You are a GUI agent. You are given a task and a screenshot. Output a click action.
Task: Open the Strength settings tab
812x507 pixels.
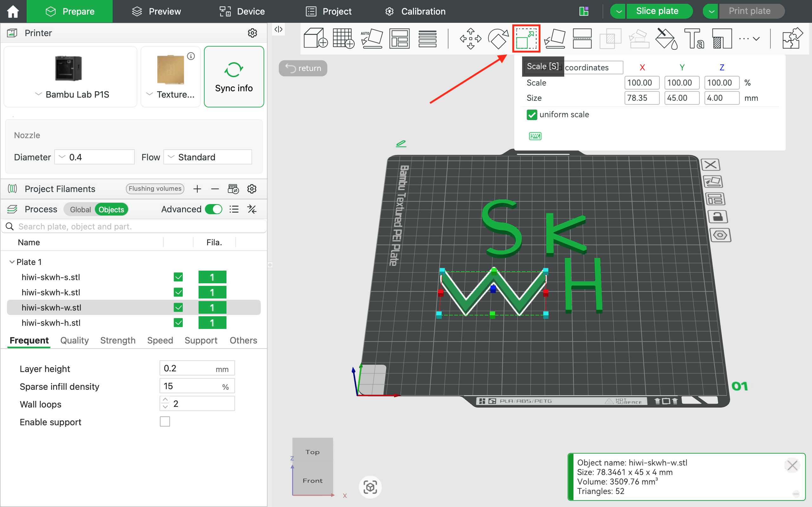118,340
